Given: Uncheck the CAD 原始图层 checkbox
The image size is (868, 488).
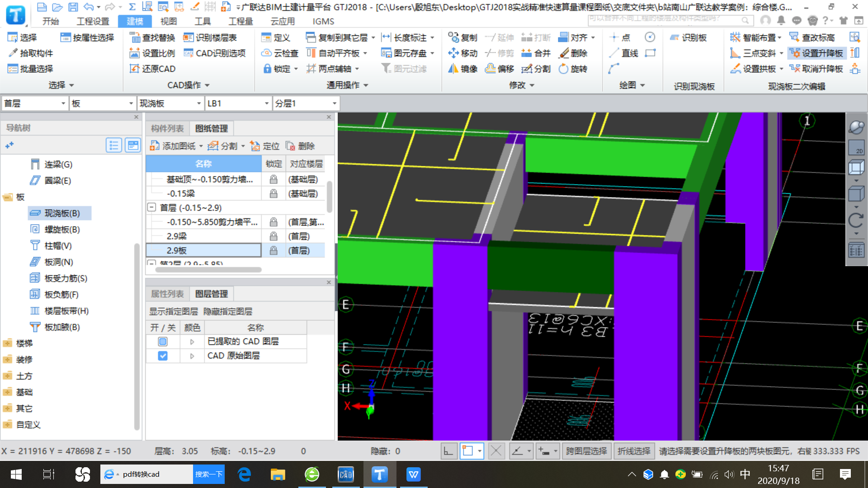Looking at the screenshot, I should click(x=163, y=356).
